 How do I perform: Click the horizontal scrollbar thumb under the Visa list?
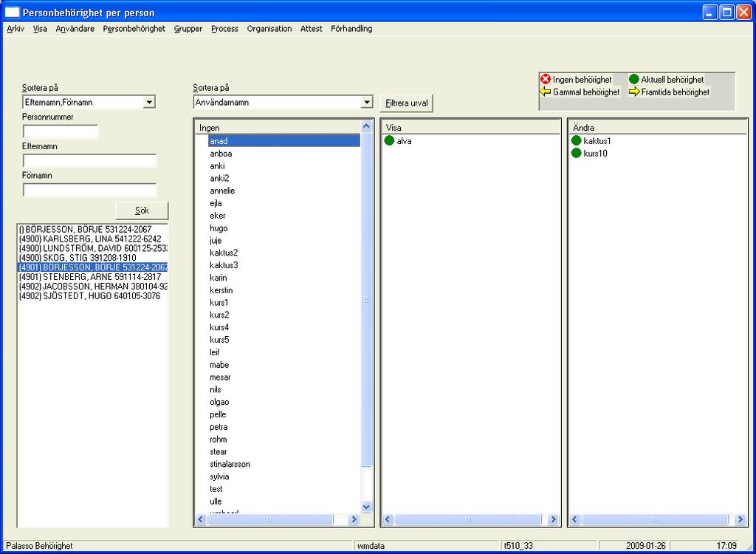click(x=467, y=519)
